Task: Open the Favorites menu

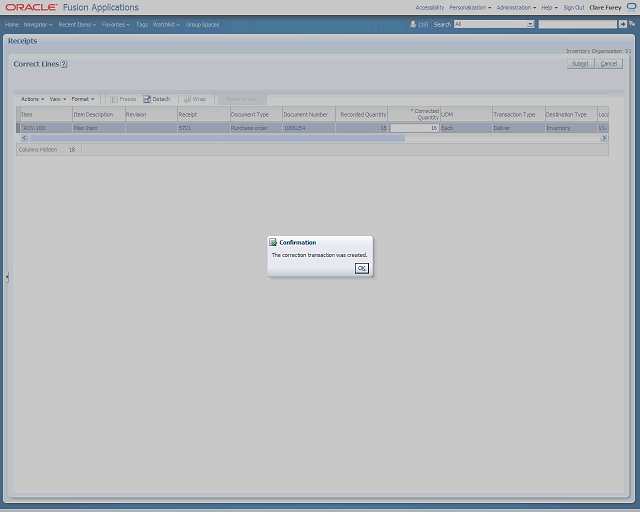Action: (116, 25)
